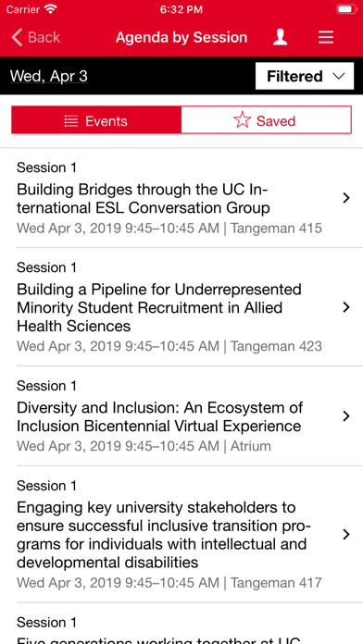Open the user profile icon

tap(280, 37)
